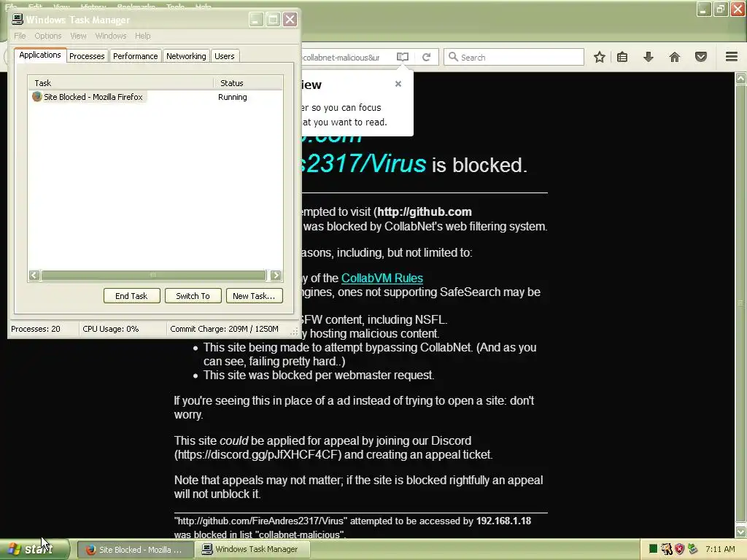Viewport: 747px width, 560px height.
Task: Open the Firefox downloads arrow icon
Action: [x=649, y=57]
